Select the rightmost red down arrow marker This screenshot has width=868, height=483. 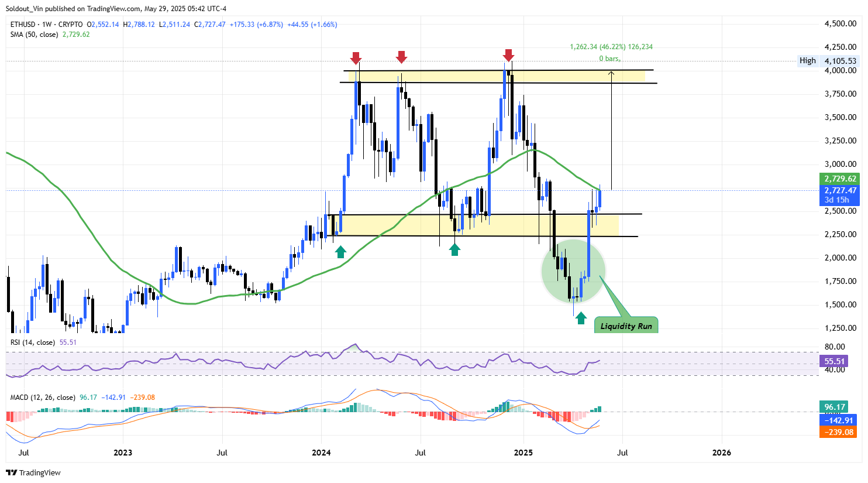(508, 56)
